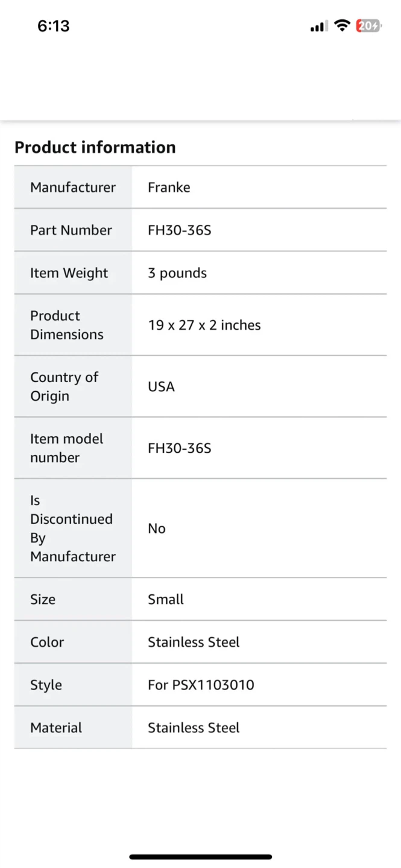
Task: Tap the For PSX1103010 style value
Action: [x=201, y=685]
